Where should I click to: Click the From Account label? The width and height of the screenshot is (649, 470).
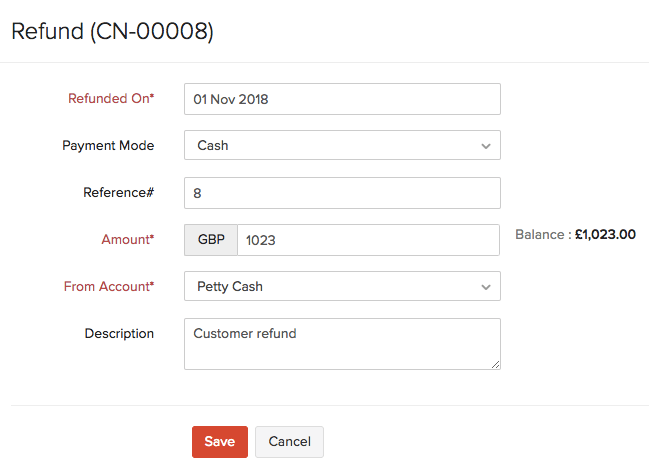click(x=109, y=287)
